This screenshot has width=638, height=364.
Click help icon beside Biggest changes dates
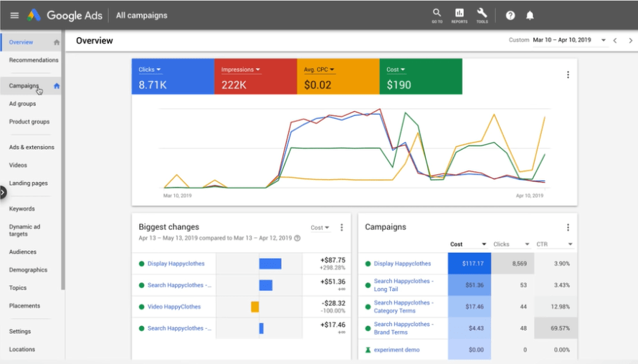click(x=297, y=238)
